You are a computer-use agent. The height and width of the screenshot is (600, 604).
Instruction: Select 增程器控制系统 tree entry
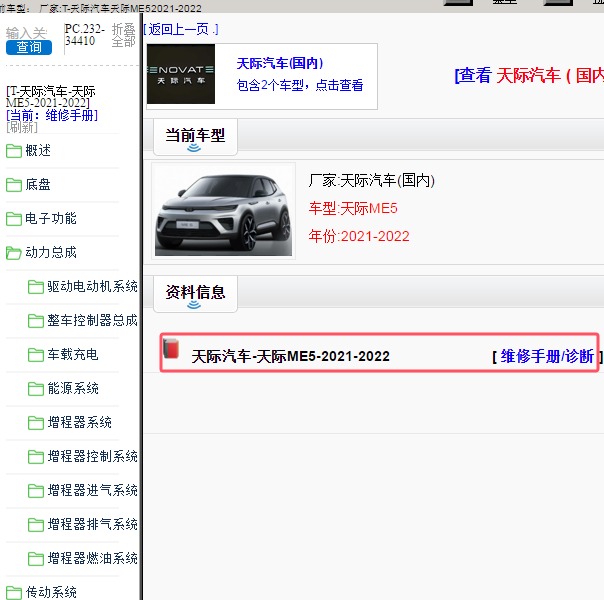tap(92, 456)
